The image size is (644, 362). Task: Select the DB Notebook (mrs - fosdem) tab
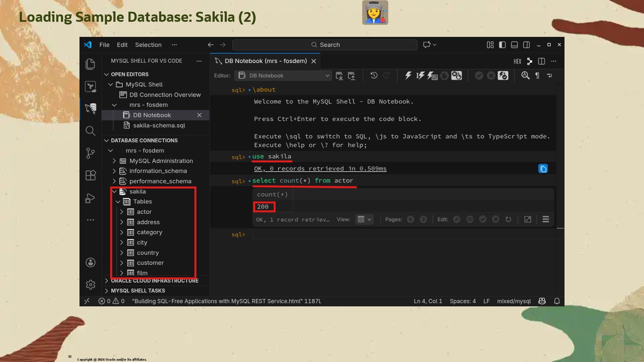tap(265, 61)
